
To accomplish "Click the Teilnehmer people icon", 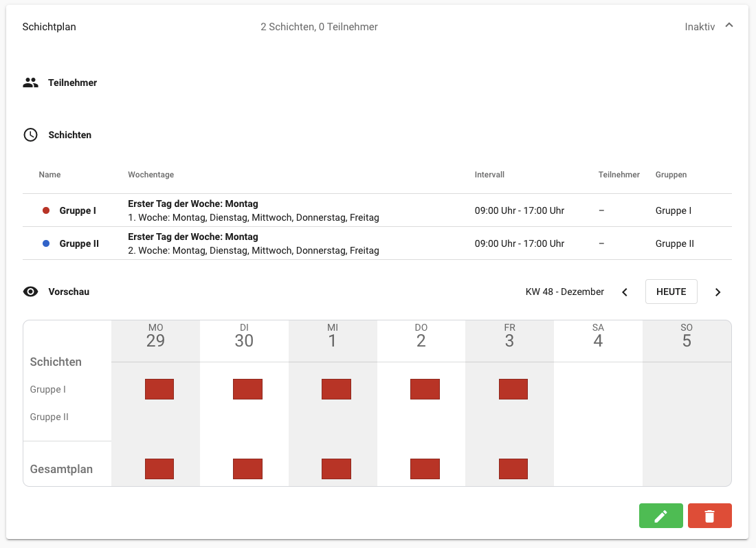I will pos(30,83).
